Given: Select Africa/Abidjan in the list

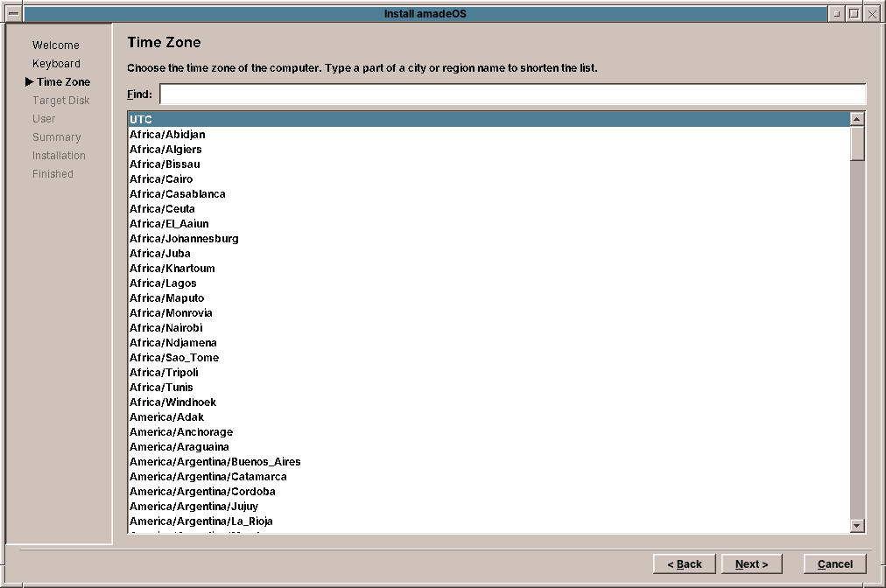Looking at the screenshot, I should [x=489, y=135].
